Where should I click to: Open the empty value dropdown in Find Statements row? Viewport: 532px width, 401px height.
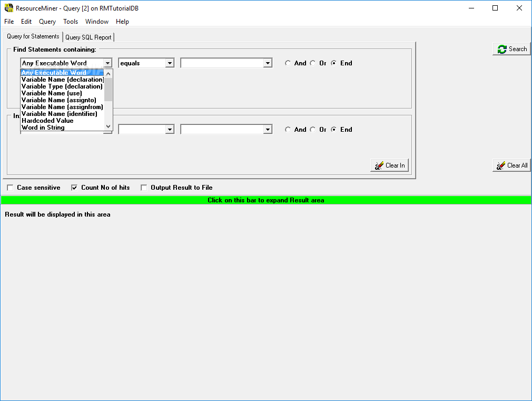(268, 63)
